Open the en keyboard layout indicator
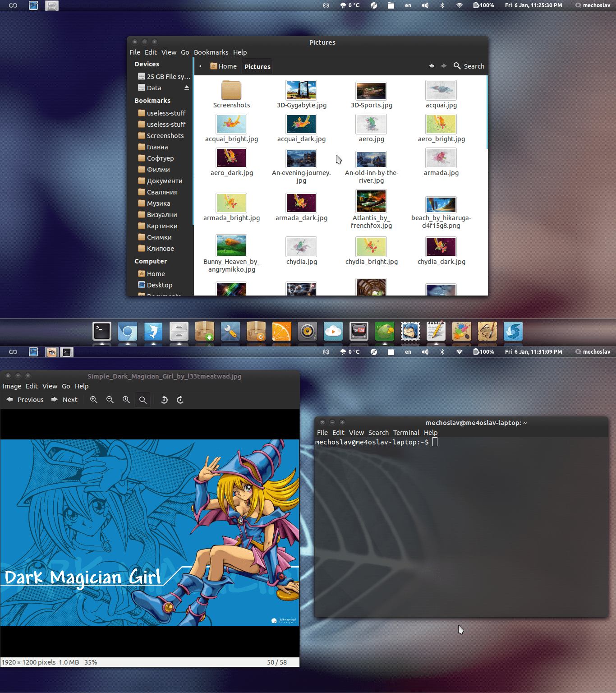Screen dimensions: 616x693 tap(408, 5)
